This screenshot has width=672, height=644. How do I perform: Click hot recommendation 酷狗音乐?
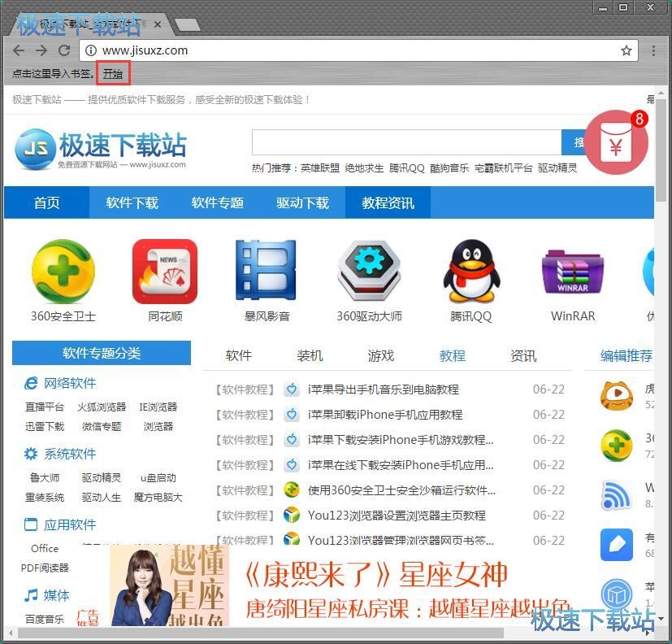(x=449, y=168)
